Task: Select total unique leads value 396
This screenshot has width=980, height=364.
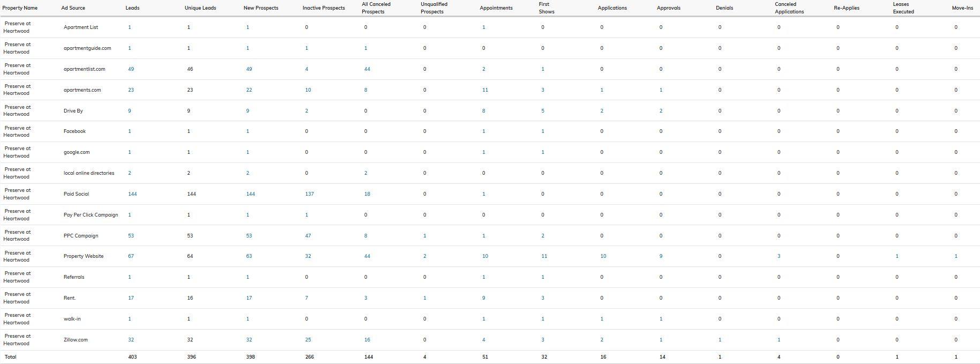Action: (191, 357)
